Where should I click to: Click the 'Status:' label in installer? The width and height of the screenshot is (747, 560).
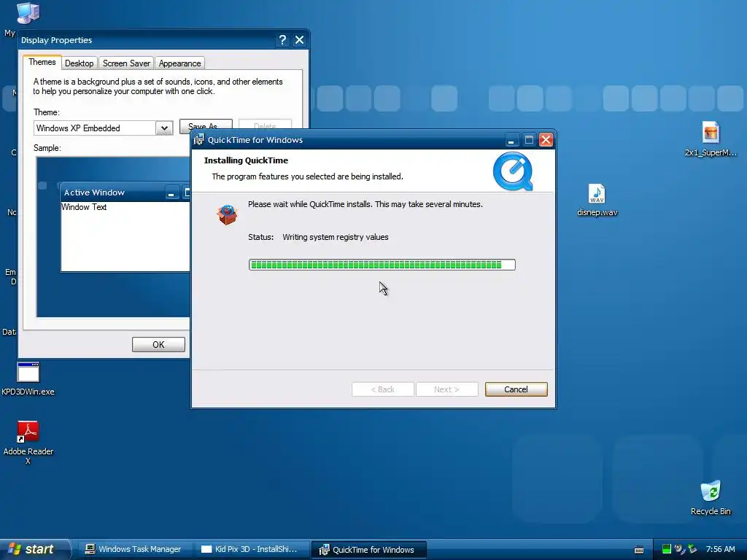[261, 237]
